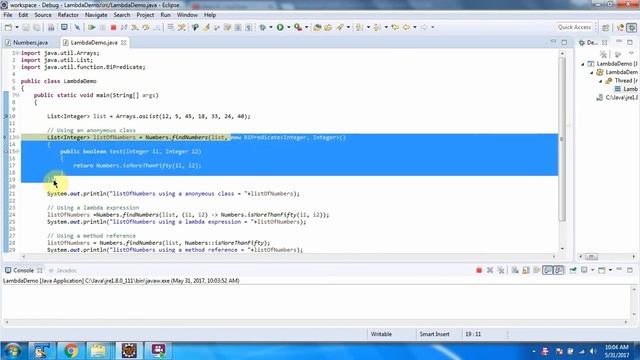Image resolution: width=640 pixels, height=360 pixels.
Task: Click the Chrome icon in the taskbar
Action: (x=70, y=351)
